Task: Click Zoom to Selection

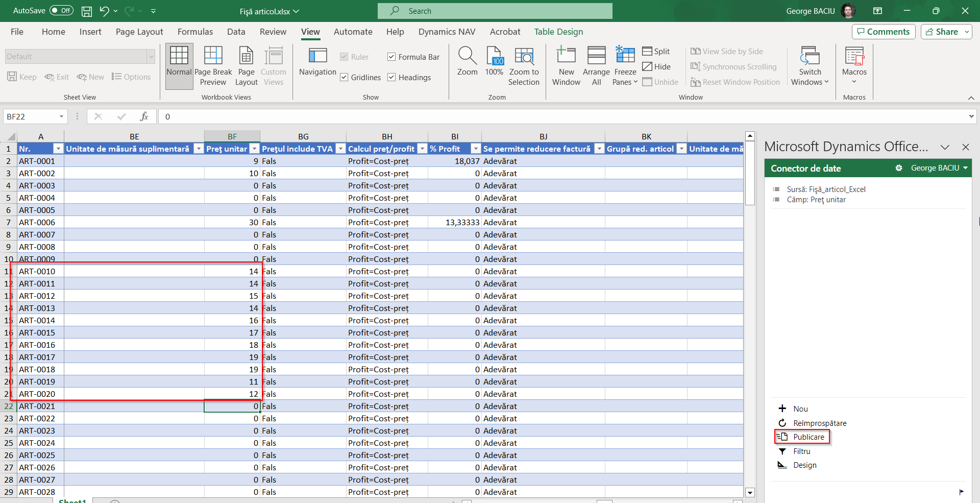Action: (x=524, y=66)
